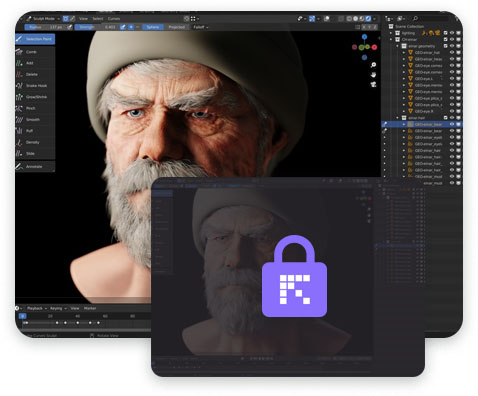Image resolution: width=478 pixels, height=396 pixels.
Task: Switch to rendered viewport shading
Action: click(x=368, y=19)
